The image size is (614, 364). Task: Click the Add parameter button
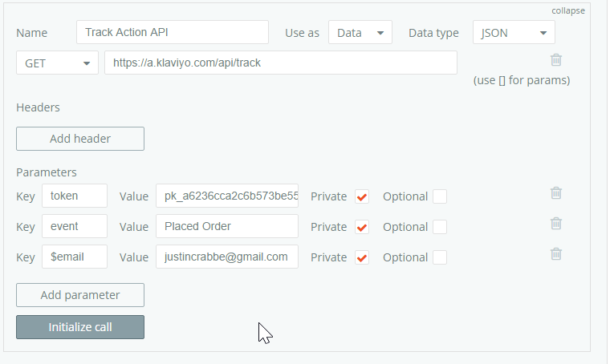(80, 295)
